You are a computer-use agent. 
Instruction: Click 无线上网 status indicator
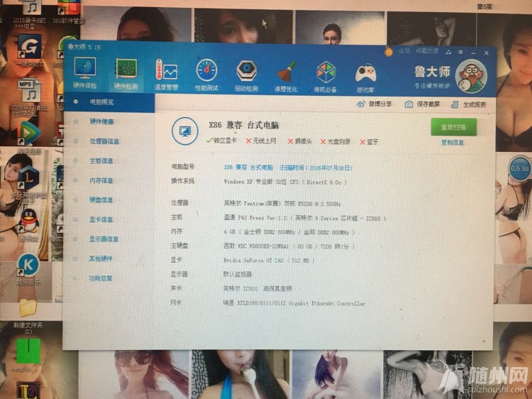coord(261,141)
